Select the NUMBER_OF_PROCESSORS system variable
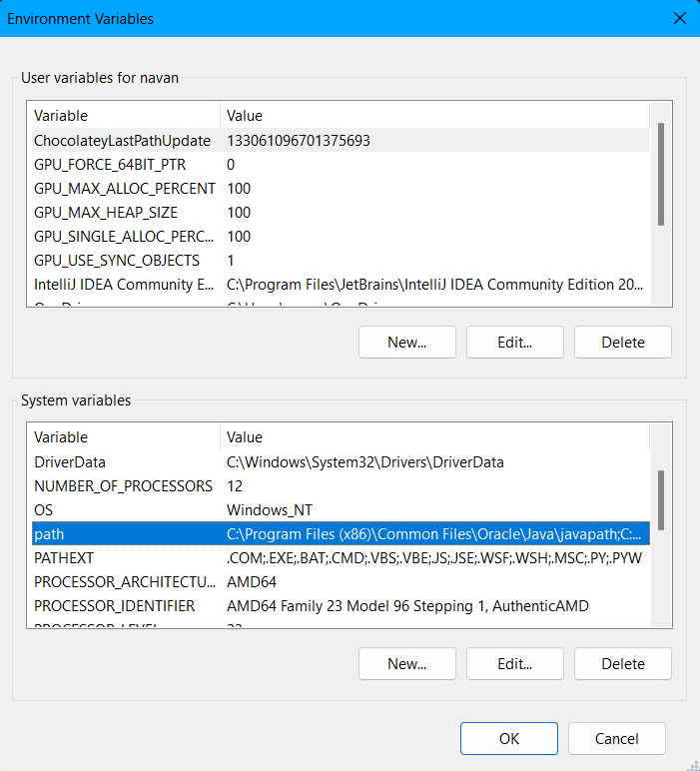 coord(123,486)
